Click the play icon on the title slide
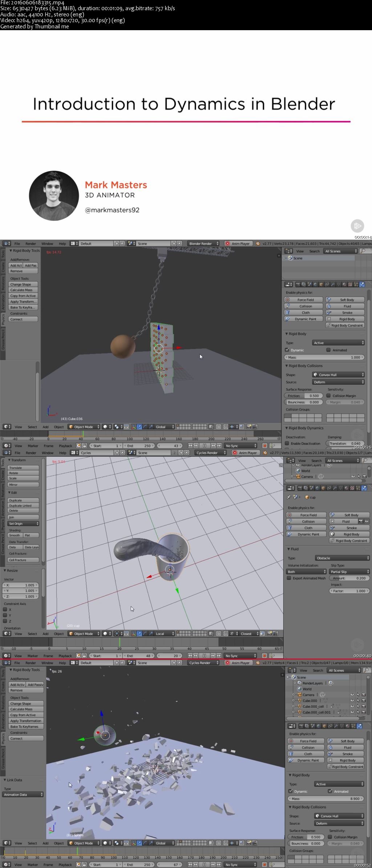The width and height of the screenshot is (372, 868). pyautogui.click(x=357, y=226)
